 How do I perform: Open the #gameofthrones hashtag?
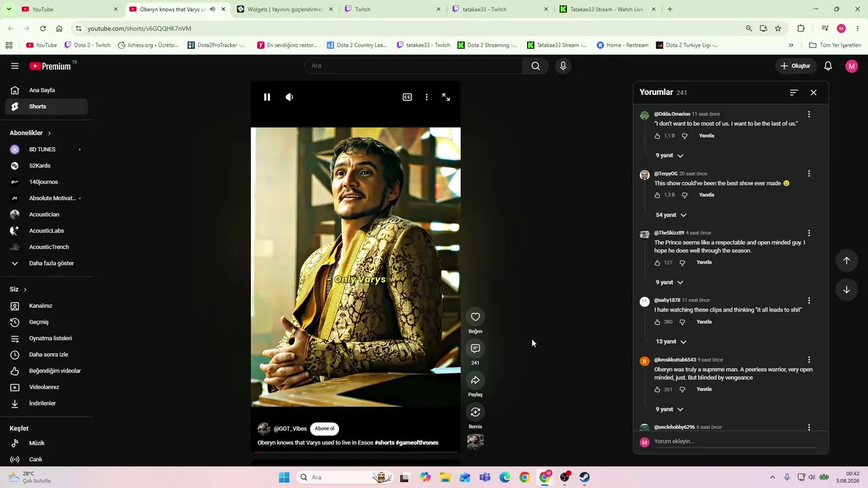click(417, 443)
